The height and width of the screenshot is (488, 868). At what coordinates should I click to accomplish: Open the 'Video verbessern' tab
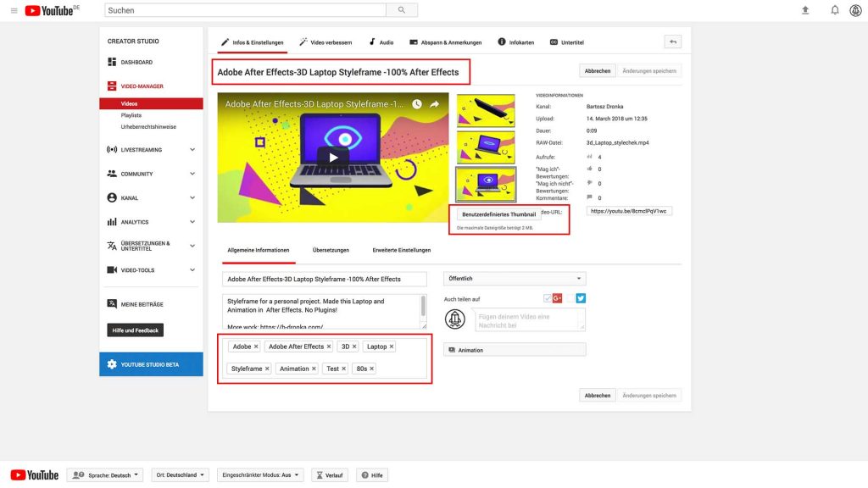coord(326,42)
